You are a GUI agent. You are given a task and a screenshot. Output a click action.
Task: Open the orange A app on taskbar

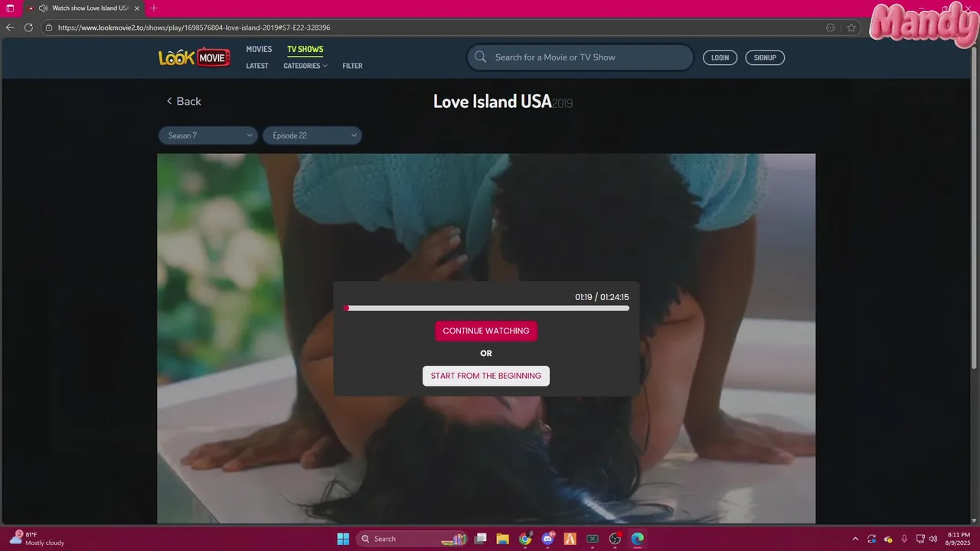(570, 539)
